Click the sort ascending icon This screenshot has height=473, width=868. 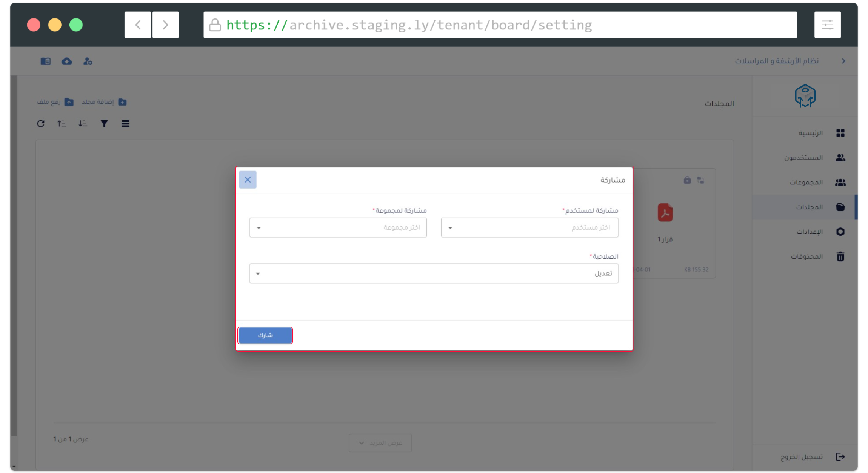coord(62,124)
